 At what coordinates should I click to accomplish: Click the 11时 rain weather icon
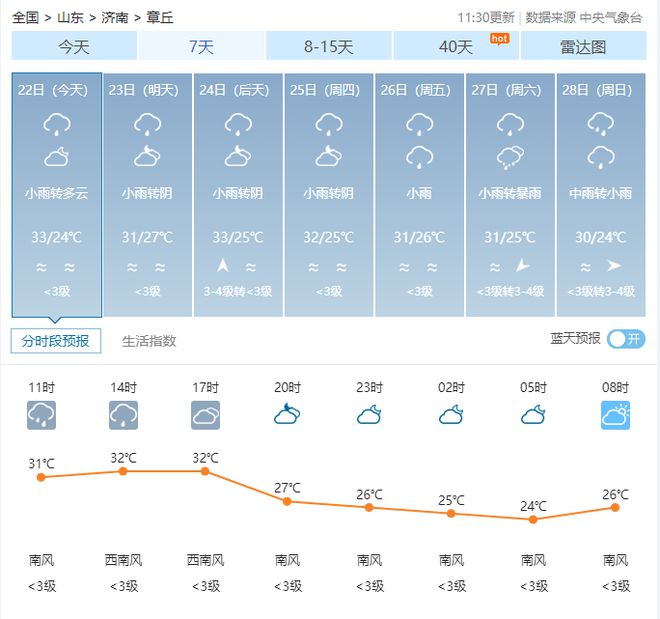point(41,415)
